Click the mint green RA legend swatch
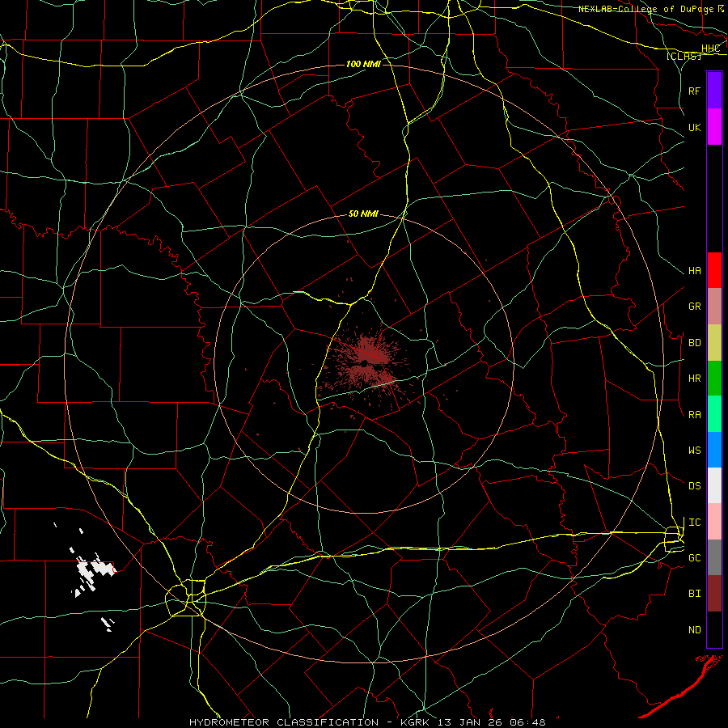The height and width of the screenshot is (728, 728). (x=714, y=414)
